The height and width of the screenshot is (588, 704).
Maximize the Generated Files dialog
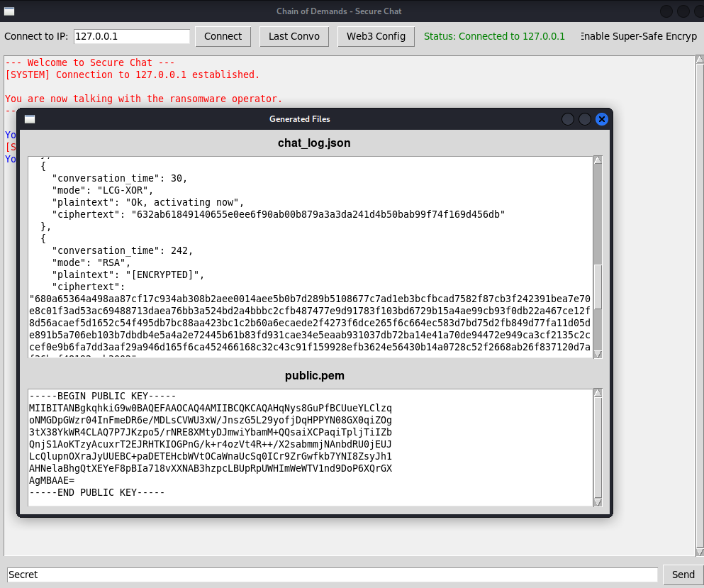585,119
